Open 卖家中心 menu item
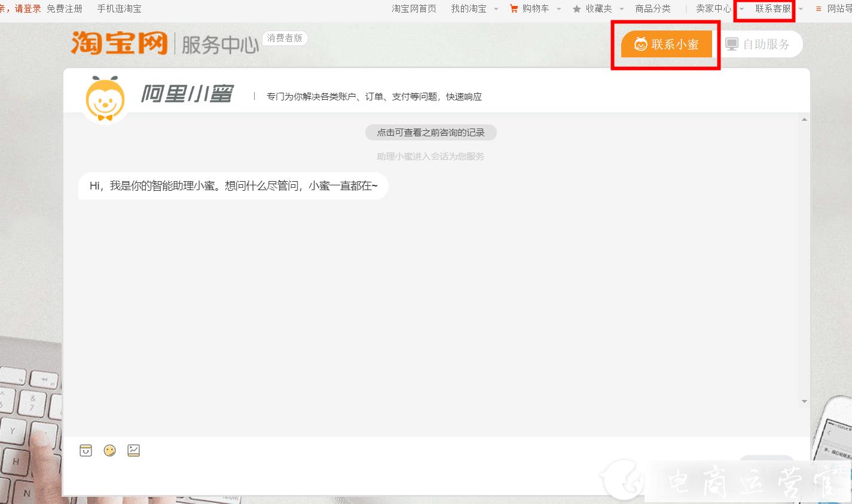The image size is (852, 504). tap(714, 9)
